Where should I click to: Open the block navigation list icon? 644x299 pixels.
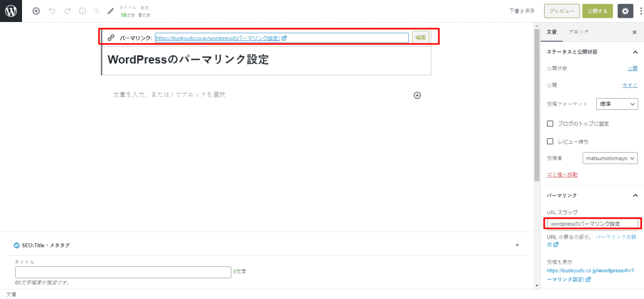coord(96,11)
